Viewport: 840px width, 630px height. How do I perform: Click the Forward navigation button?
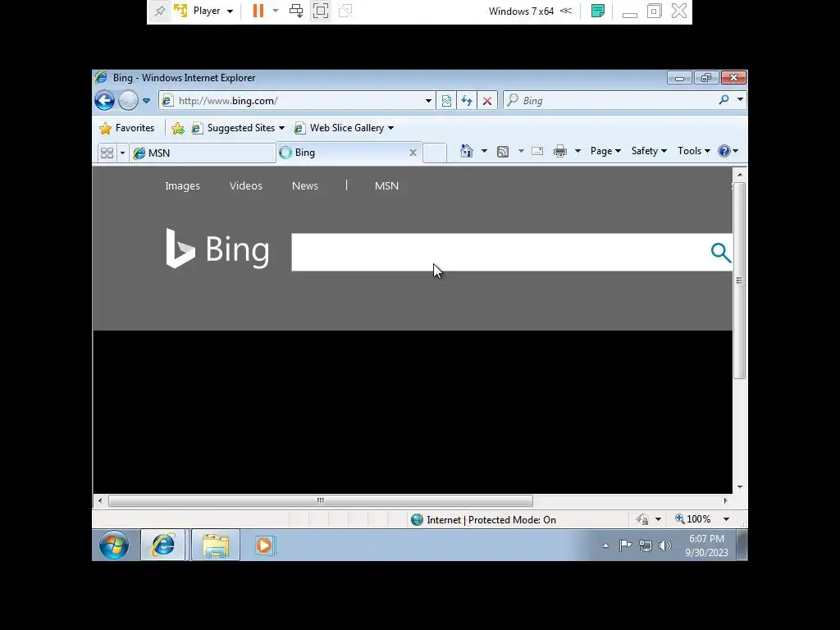coord(128,100)
